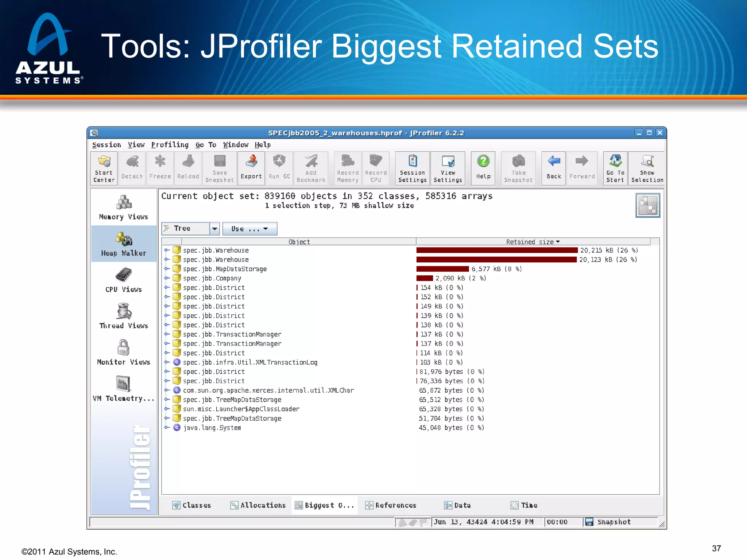Expand the XMLChar class node
Screen dimensions: 747x560
tap(167, 390)
